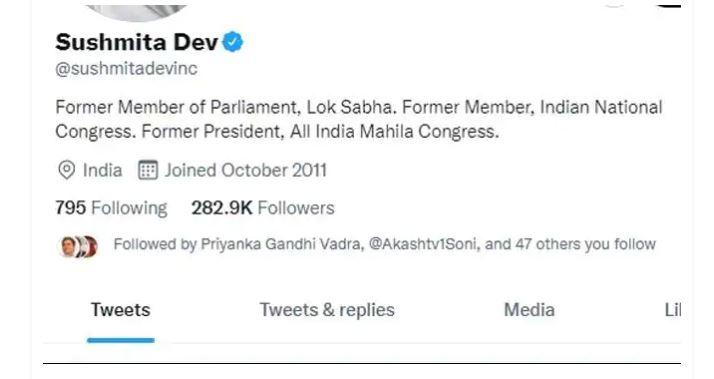Click the partially visible circular icon at top right
The image size is (714, 379).
(x=614, y=5)
